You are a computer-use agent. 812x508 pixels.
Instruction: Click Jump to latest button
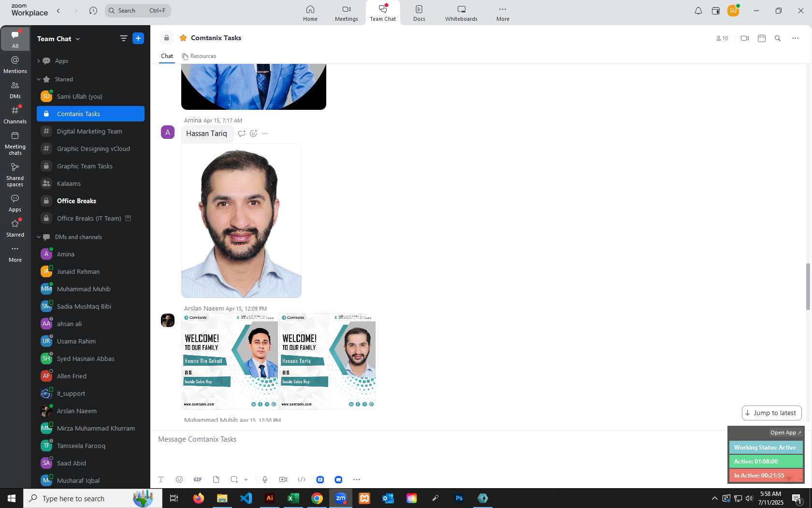click(x=771, y=413)
